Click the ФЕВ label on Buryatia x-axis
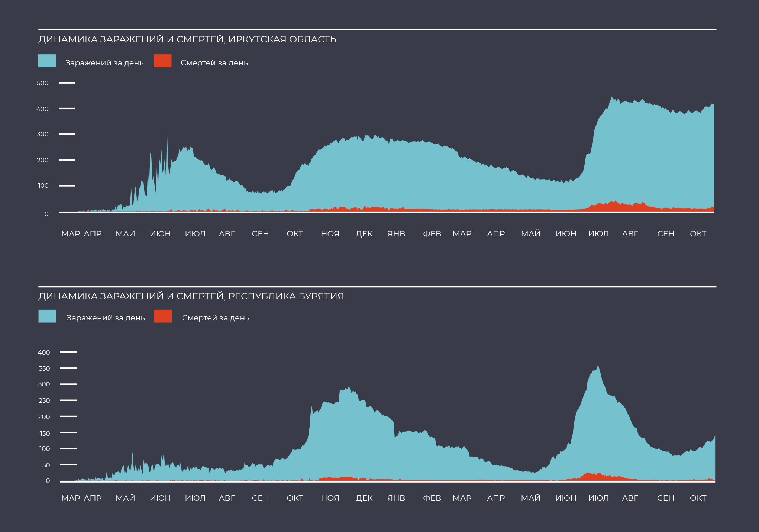The image size is (759, 532). coord(432,498)
